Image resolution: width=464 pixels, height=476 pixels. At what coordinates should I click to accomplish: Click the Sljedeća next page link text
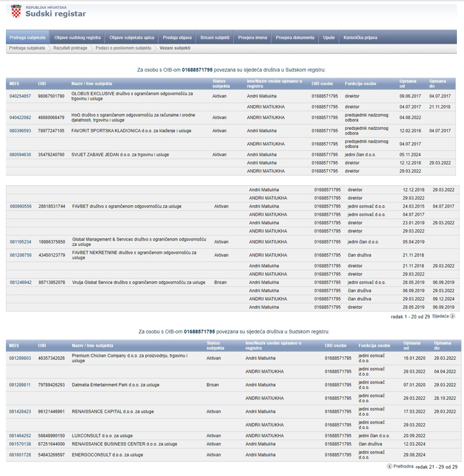440,316
